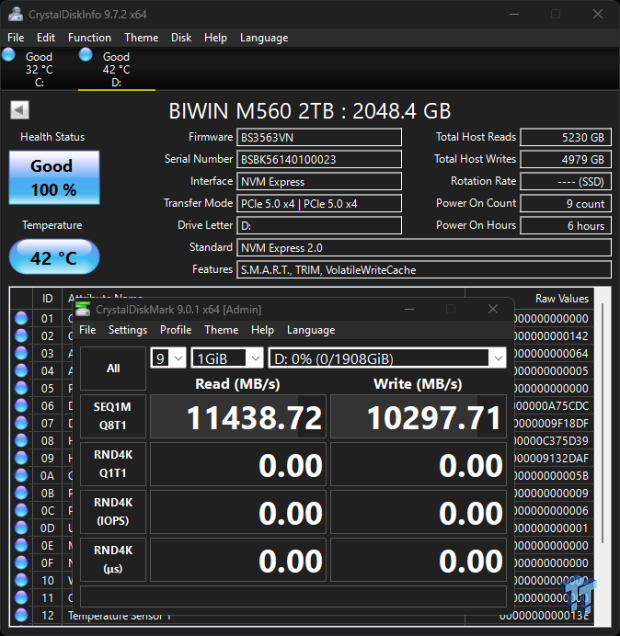Click the 42 °C temperature indicator
This screenshot has height=636, width=620.
click(54, 257)
